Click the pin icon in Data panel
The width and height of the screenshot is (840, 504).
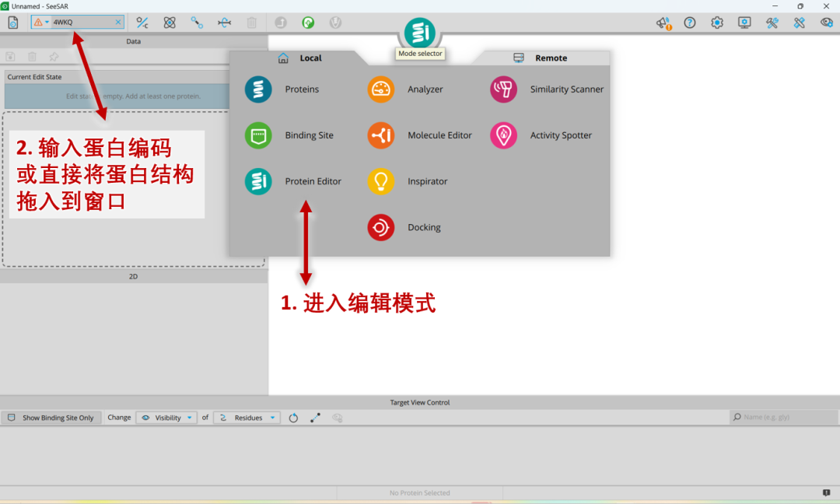[x=54, y=56]
